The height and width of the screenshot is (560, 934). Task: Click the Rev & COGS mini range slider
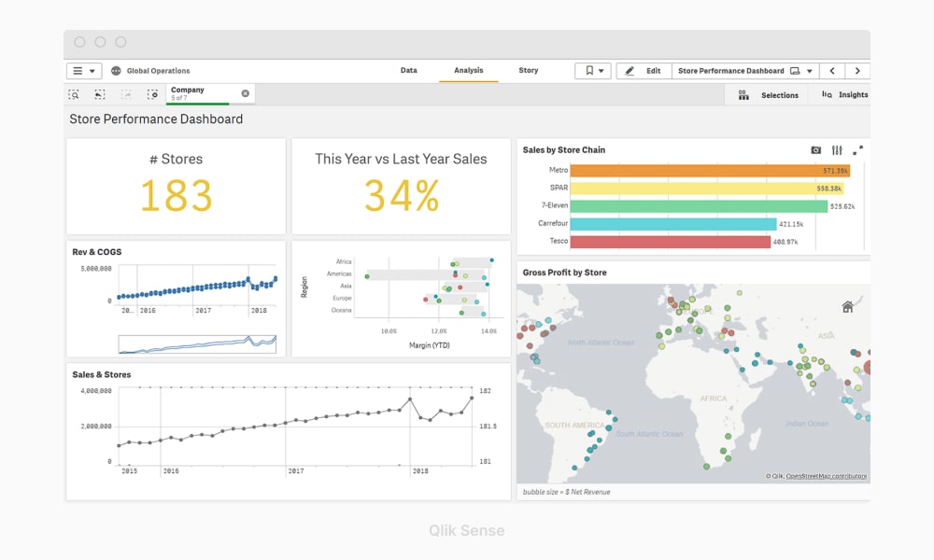click(x=197, y=344)
